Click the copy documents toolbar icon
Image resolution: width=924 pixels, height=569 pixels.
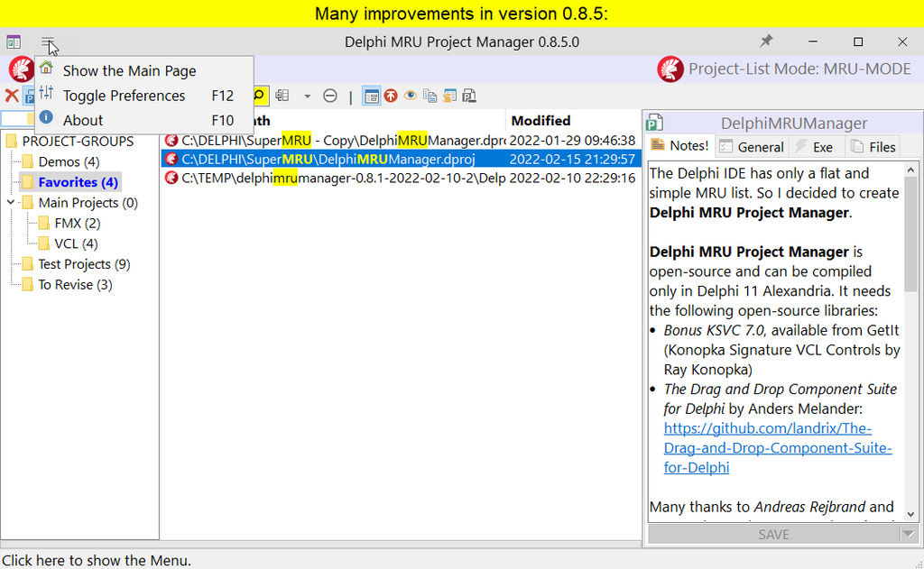tap(430, 96)
